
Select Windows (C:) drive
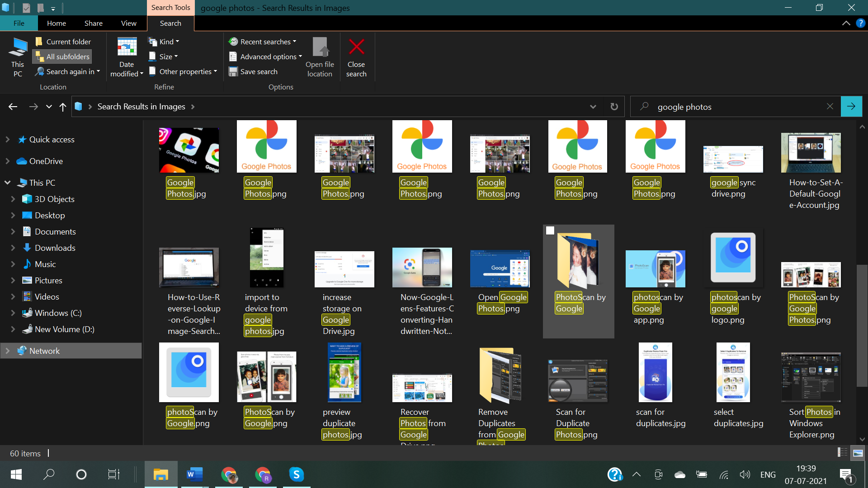tap(58, 313)
